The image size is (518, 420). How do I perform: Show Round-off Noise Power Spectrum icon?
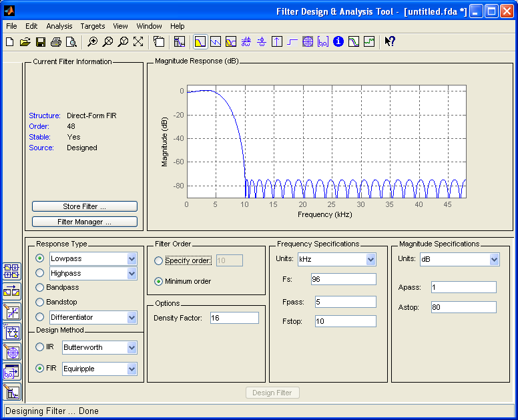[369, 41]
